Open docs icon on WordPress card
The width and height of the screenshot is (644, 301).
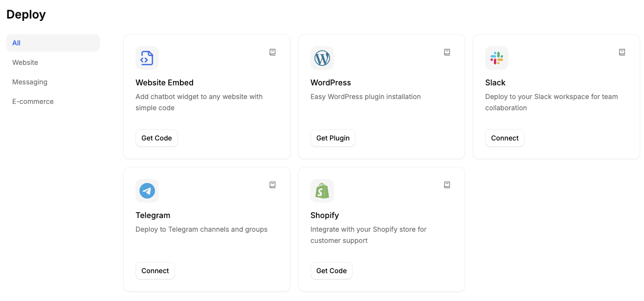(447, 52)
